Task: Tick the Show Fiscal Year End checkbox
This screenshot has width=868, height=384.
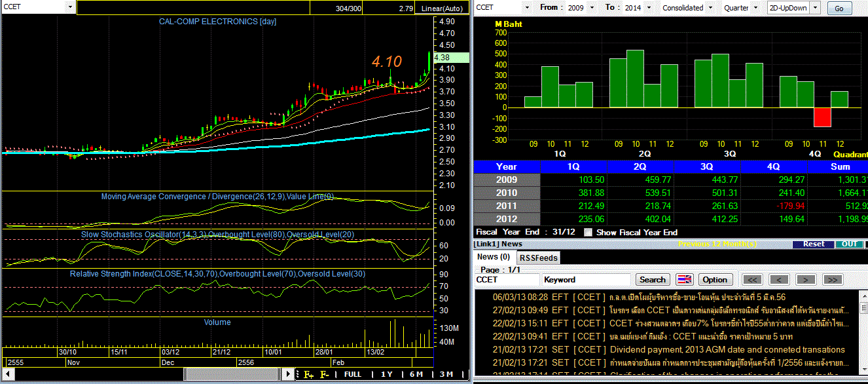Action: coord(588,232)
